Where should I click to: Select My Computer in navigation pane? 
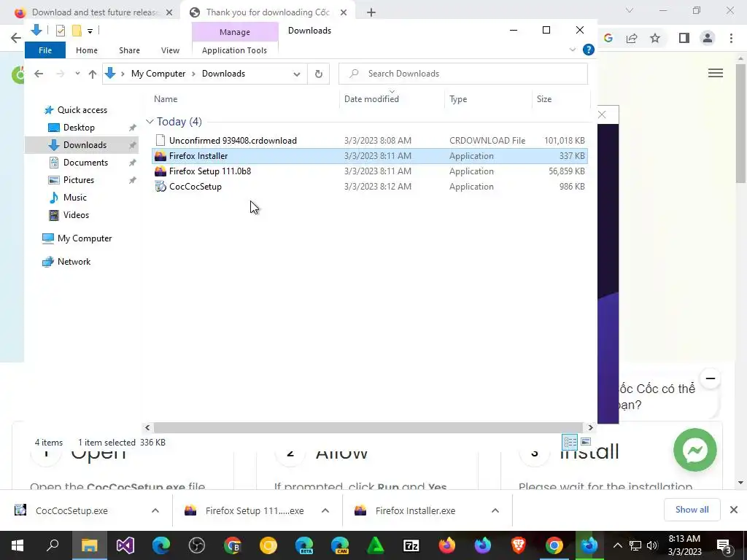85,238
